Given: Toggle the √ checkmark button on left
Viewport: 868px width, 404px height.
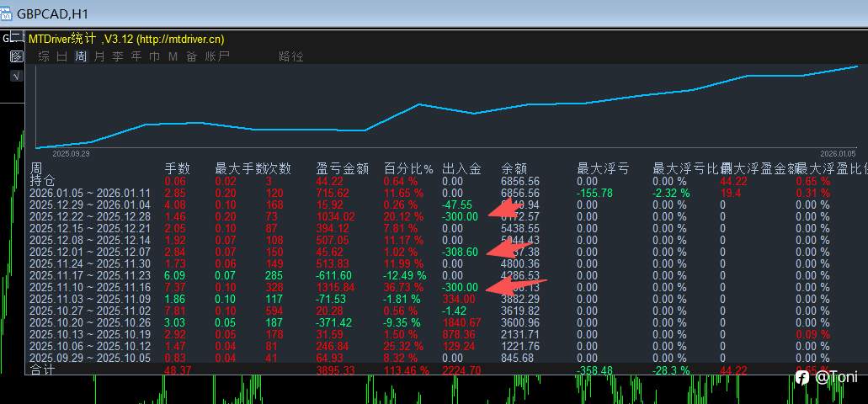Looking at the screenshot, I should click(x=16, y=76).
